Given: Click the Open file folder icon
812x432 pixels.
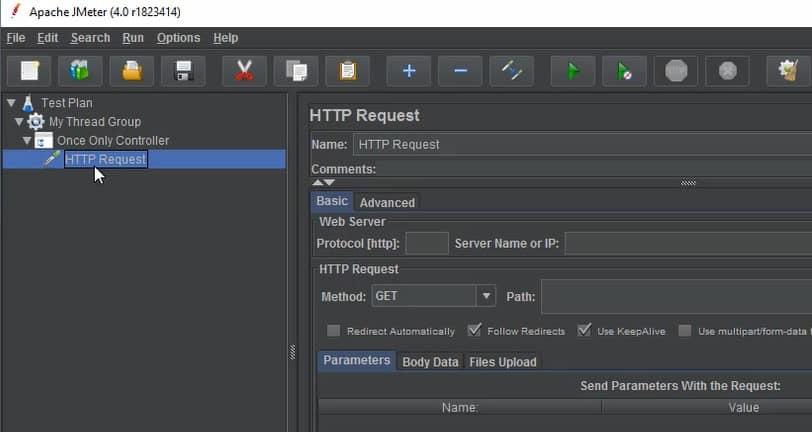Looking at the screenshot, I should (132, 70).
